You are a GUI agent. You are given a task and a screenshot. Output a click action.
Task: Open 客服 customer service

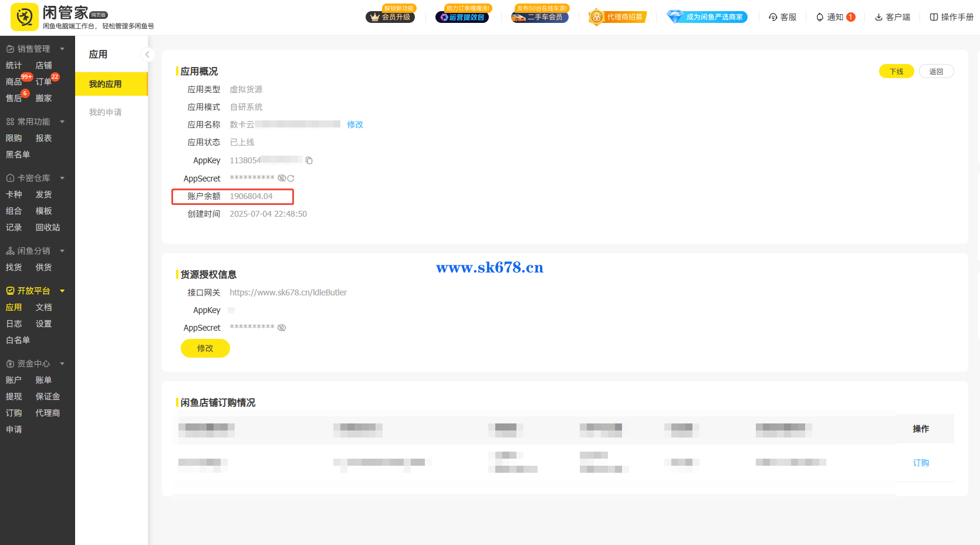pyautogui.click(x=783, y=17)
